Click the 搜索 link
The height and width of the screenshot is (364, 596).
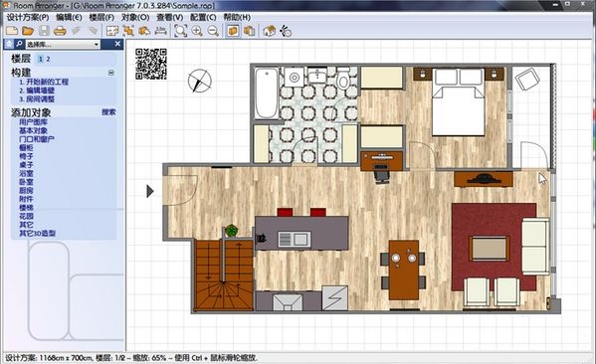pyautogui.click(x=108, y=112)
